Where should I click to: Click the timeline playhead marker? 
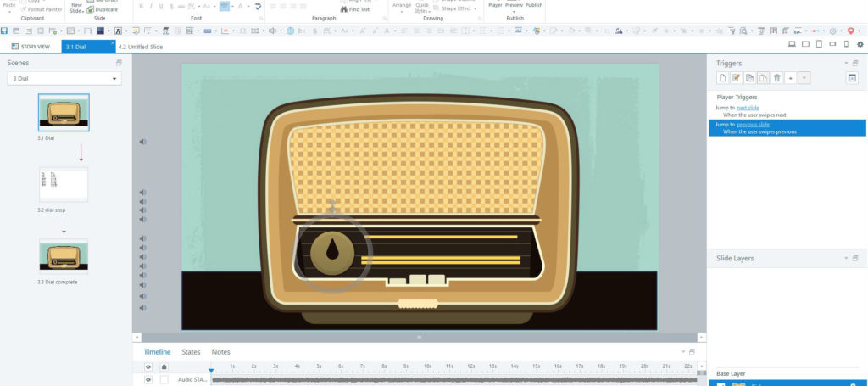tap(211, 371)
